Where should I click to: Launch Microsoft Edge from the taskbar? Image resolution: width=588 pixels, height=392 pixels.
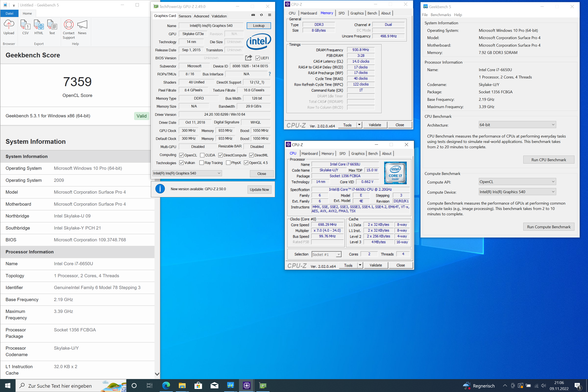point(166,386)
